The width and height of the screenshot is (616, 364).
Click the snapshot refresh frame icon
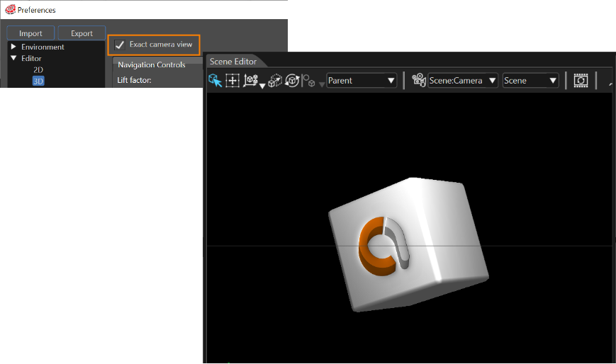[x=581, y=81]
